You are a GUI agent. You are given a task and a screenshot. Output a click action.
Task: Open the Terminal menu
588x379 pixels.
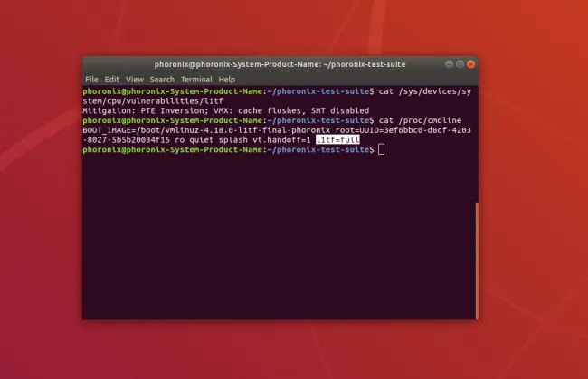click(196, 80)
